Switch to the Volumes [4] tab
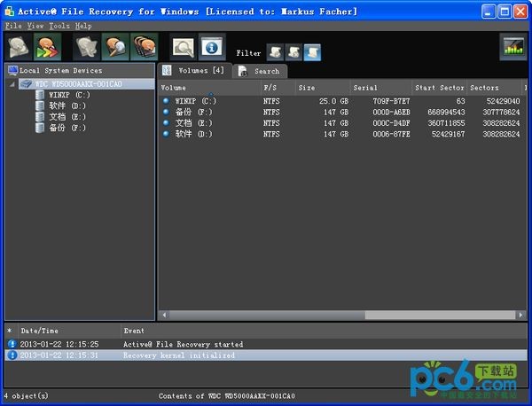Image resolution: width=532 pixels, height=406 pixels. (x=194, y=71)
